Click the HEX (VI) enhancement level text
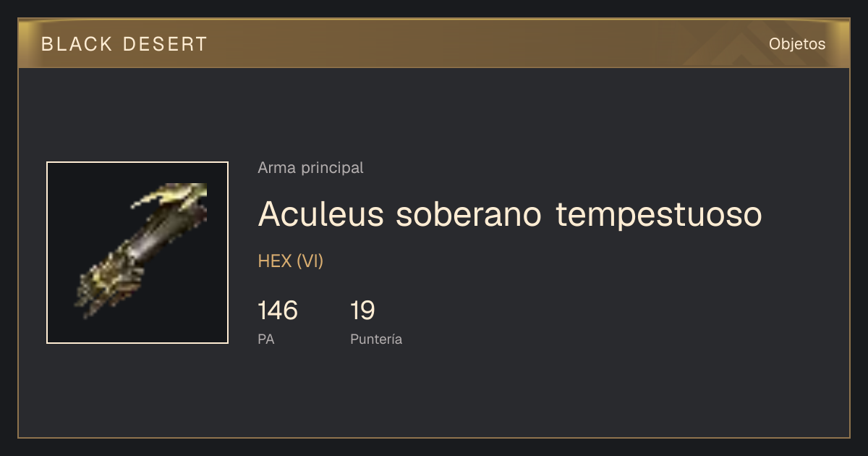The height and width of the screenshot is (456, 868). (x=290, y=261)
